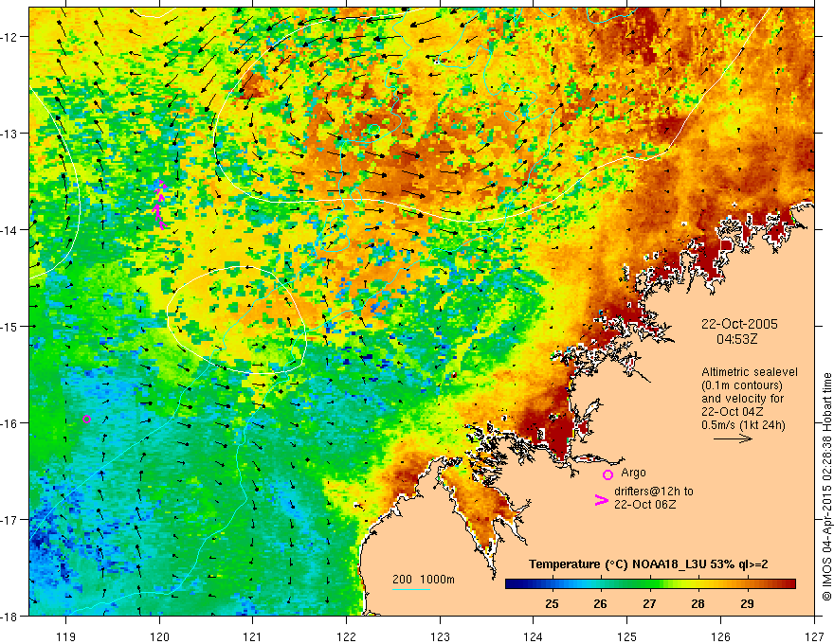Click the date text 22-Oct-2005
The height and width of the screenshot is (644, 834).
pyautogui.click(x=739, y=324)
